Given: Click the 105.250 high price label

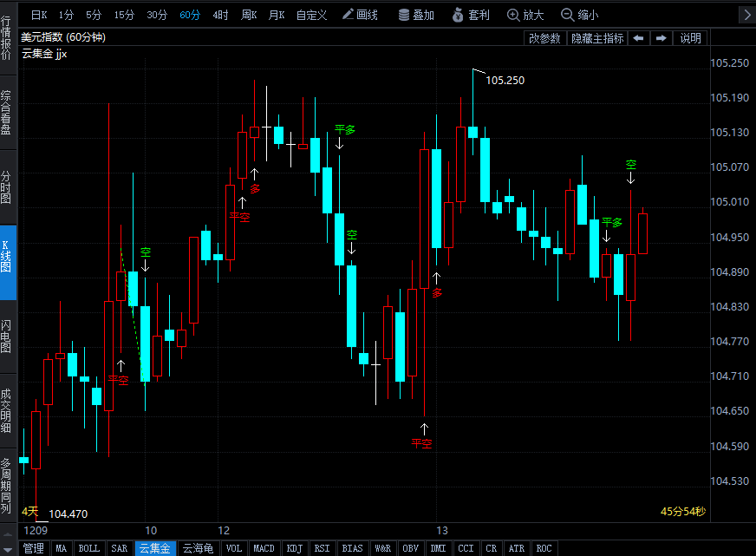Looking at the screenshot, I should (505, 81).
